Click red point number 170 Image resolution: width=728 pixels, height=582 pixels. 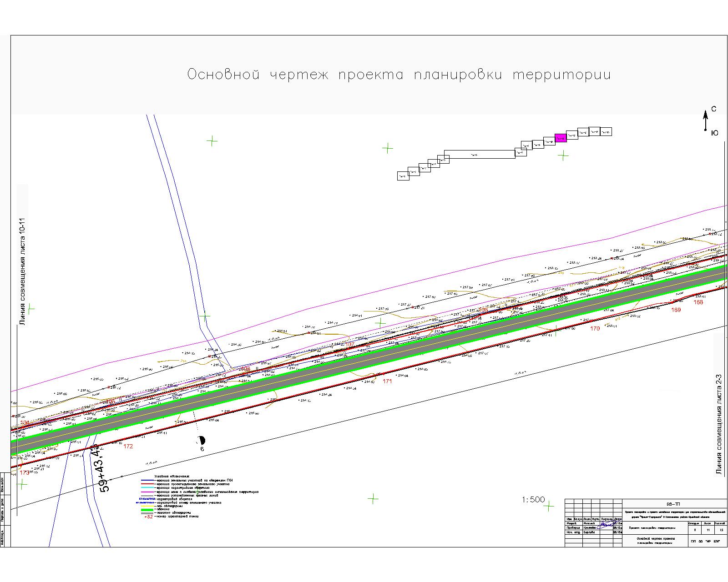click(x=595, y=328)
